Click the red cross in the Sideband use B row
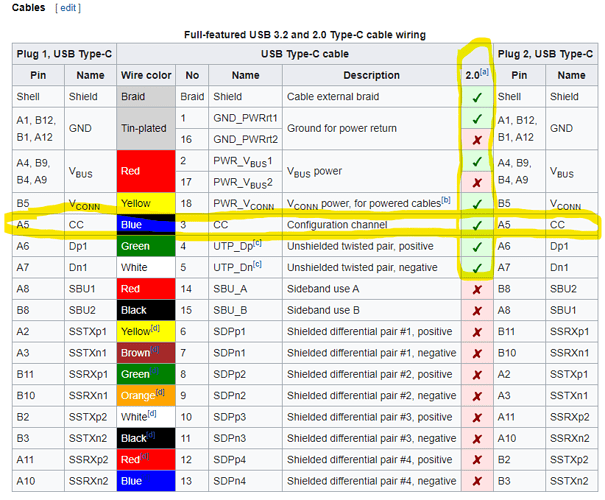Viewport: 605px width, 500px height. point(477,311)
